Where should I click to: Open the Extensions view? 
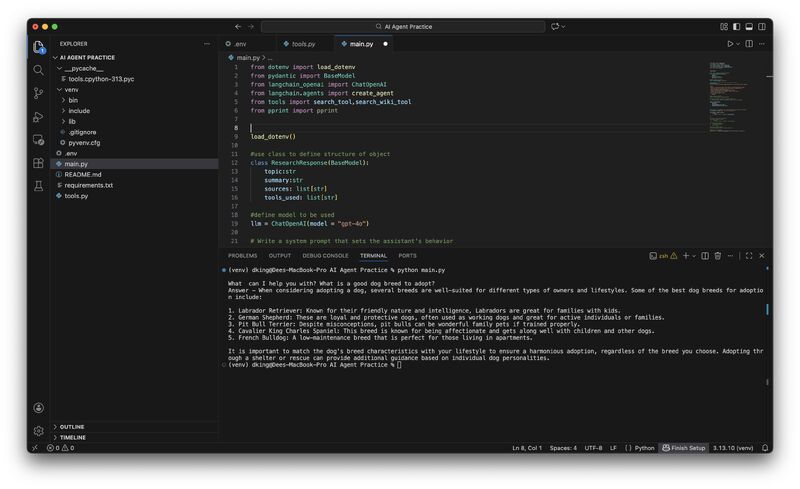[x=38, y=163]
